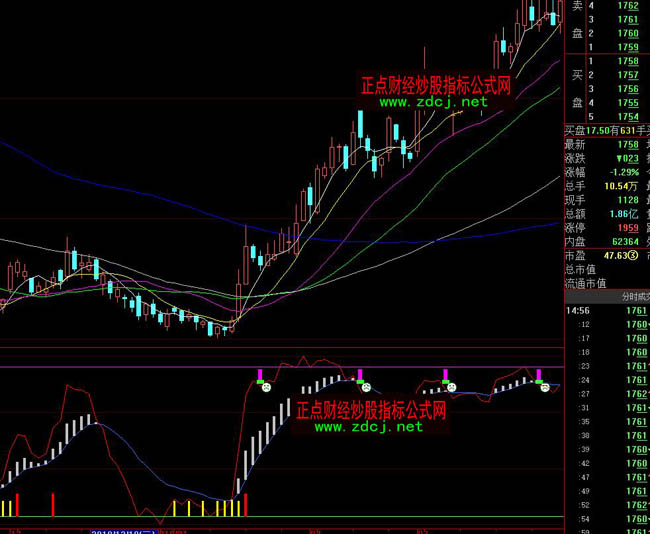650x534 pixels.
Task: Click the second smiley signal icon
Action: pos(366,387)
